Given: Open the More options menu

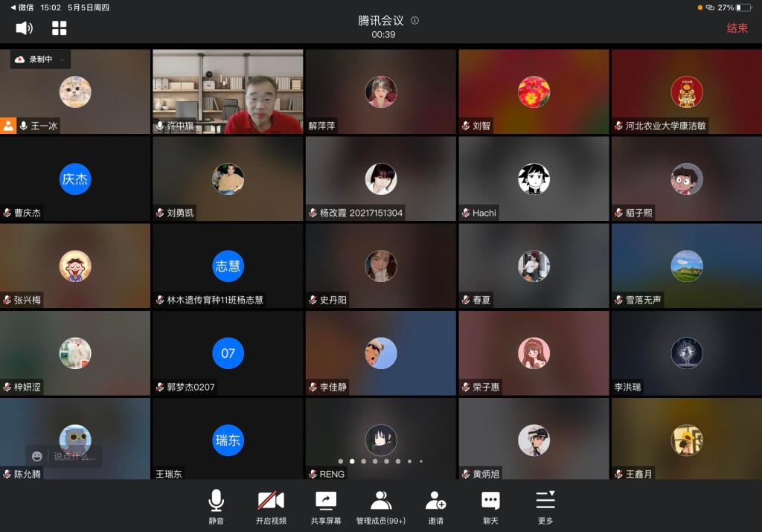Looking at the screenshot, I should (x=545, y=507).
